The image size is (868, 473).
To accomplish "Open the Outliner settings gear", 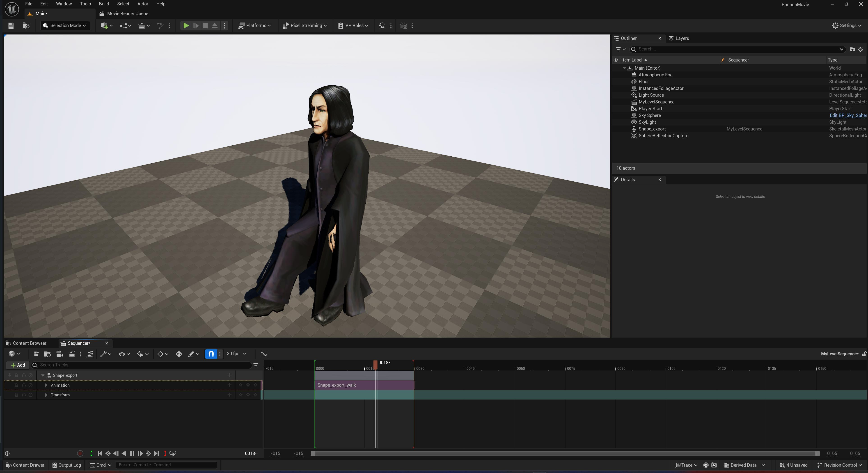I will (860, 49).
